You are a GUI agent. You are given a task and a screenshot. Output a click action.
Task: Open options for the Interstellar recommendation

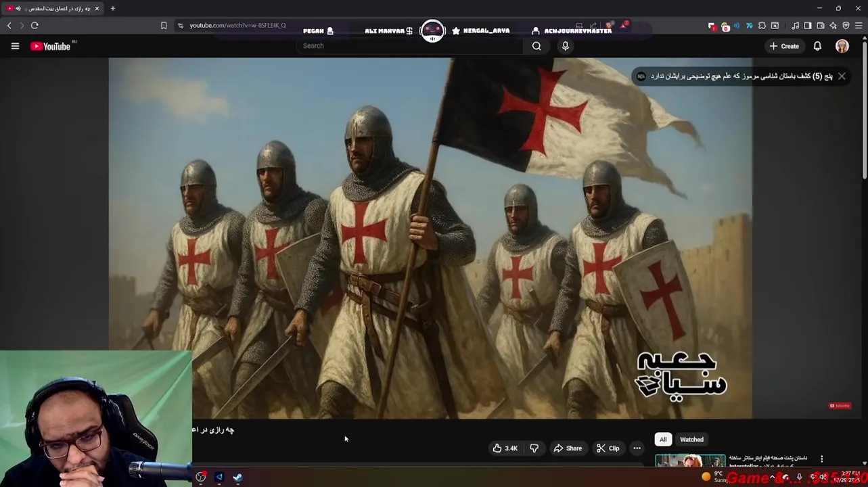[x=822, y=459]
